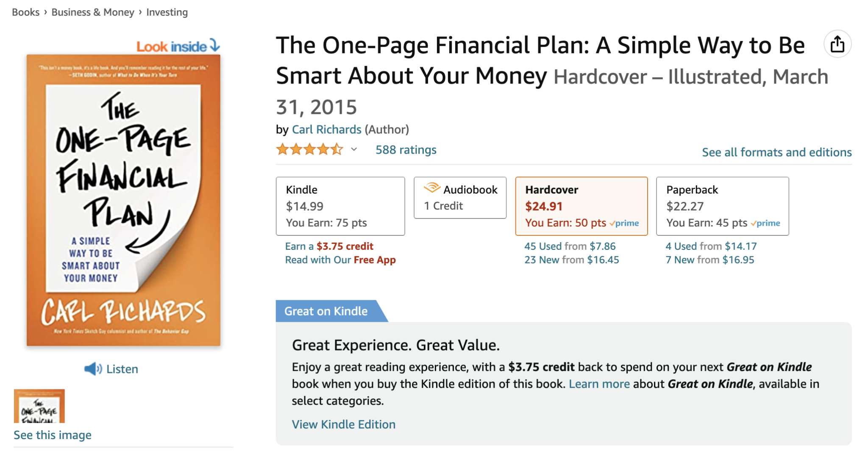Select the Audiobook format option
Image resolution: width=868 pixels, height=453 pixels.
coord(460,198)
